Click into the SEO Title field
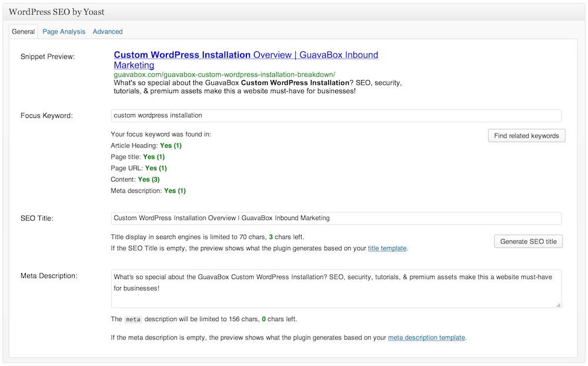588x366 pixels. coord(336,218)
